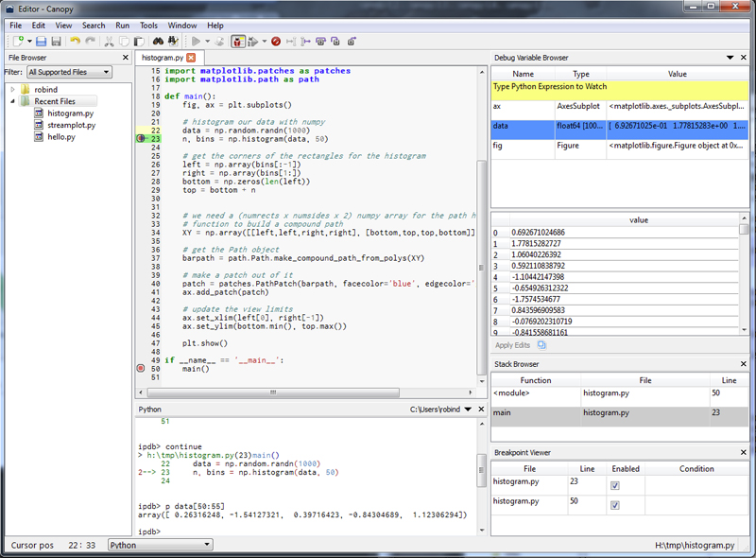Redo the last undone edit
756x558 pixels.
tap(90, 42)
